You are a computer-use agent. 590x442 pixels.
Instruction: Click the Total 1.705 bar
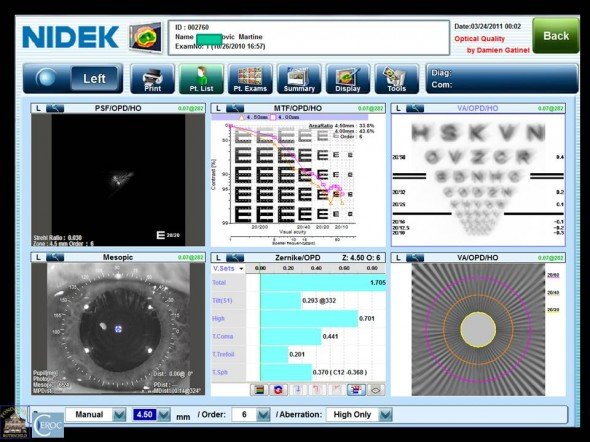click(323, 283)
